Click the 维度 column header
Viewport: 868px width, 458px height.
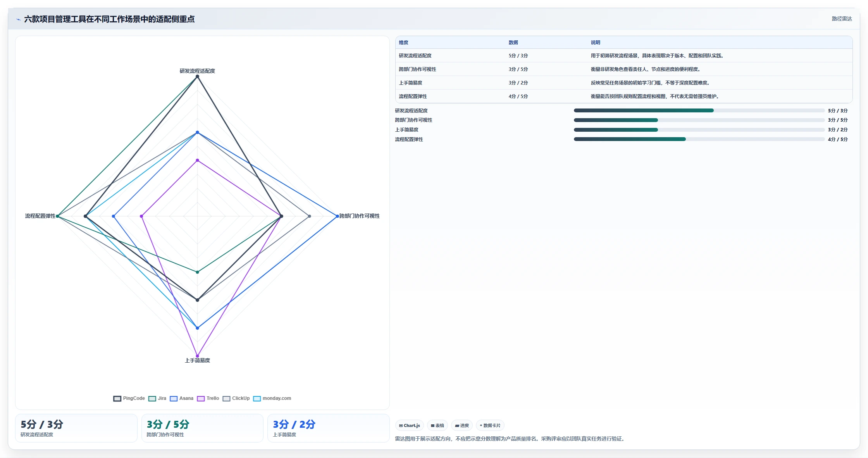click(403, 43)
